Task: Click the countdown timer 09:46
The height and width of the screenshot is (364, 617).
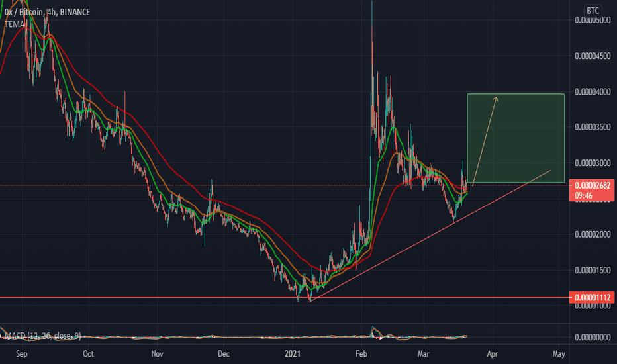Action: click(x=583, y=196)
